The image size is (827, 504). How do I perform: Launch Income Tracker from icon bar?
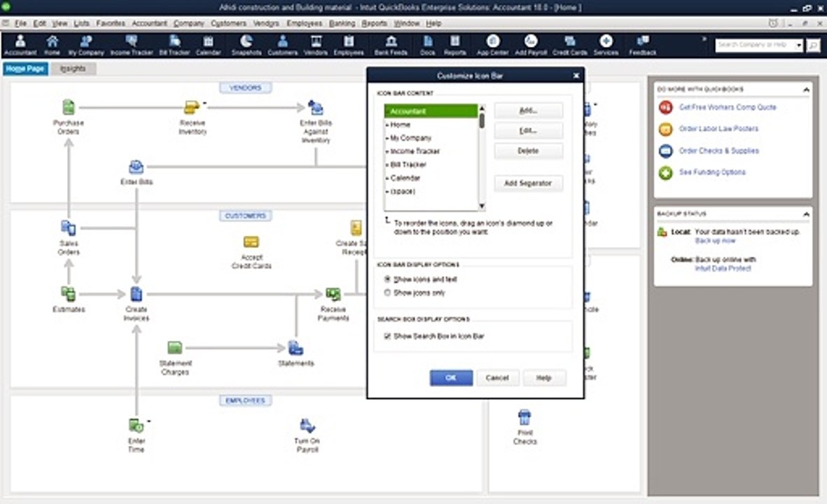click(132, 45)
